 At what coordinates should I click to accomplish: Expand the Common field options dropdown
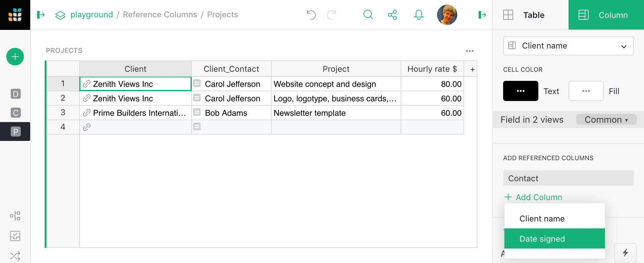click(606, 120)
